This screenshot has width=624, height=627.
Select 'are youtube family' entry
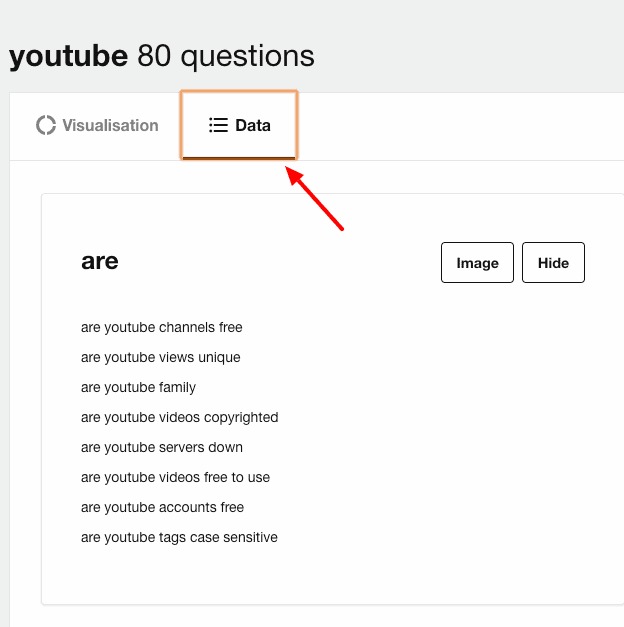click(138, 387)
